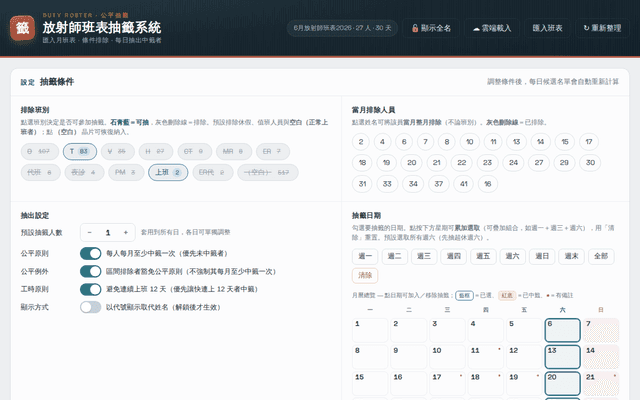Image resolution: width=640 pixels, height=400 pixels.
Task: Decrease 預設抽籤人數 with minus button
Action: tap(89, 232)
